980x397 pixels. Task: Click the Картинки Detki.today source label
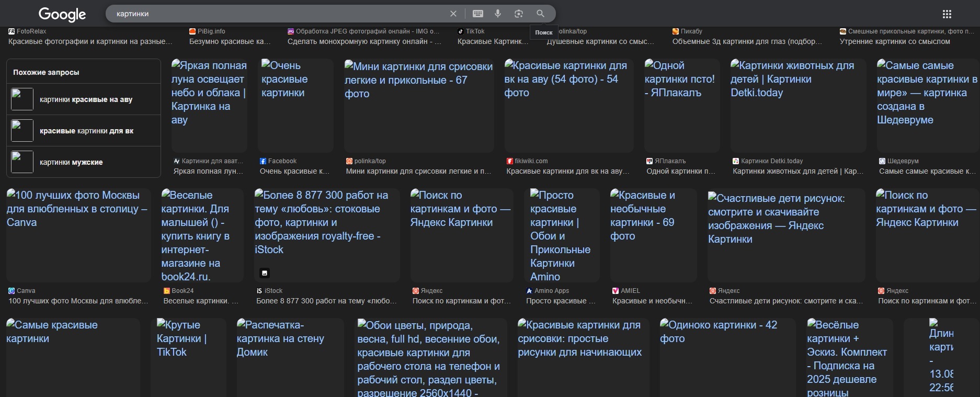pyautogui.click(x=772, y=161)
